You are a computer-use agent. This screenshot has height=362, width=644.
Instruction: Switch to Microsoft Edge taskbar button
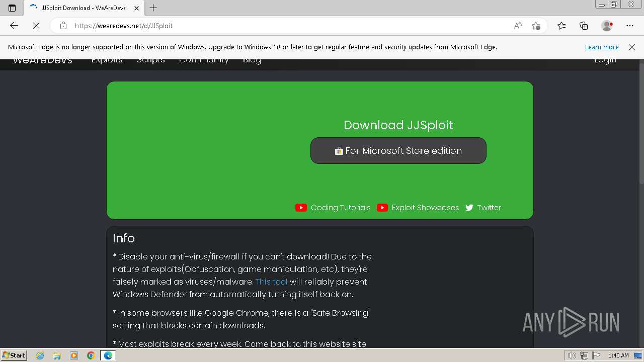coord(108,355)
